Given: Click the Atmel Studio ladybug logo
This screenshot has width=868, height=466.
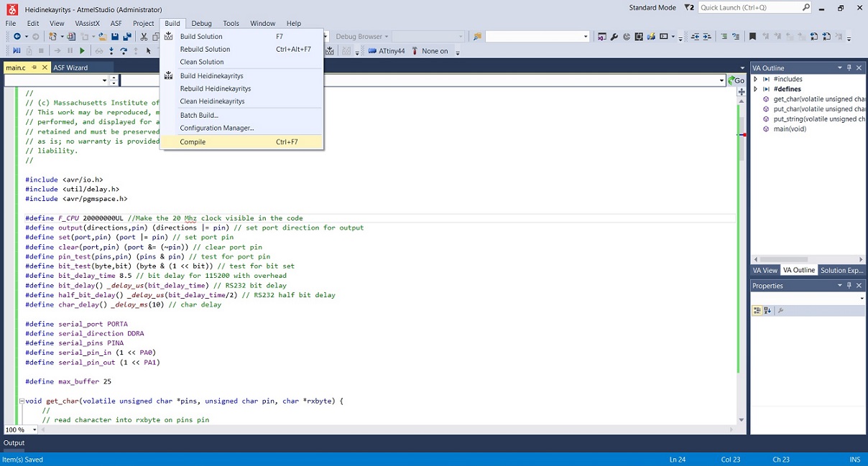Looking at the screenshot, I should point(11,9).
